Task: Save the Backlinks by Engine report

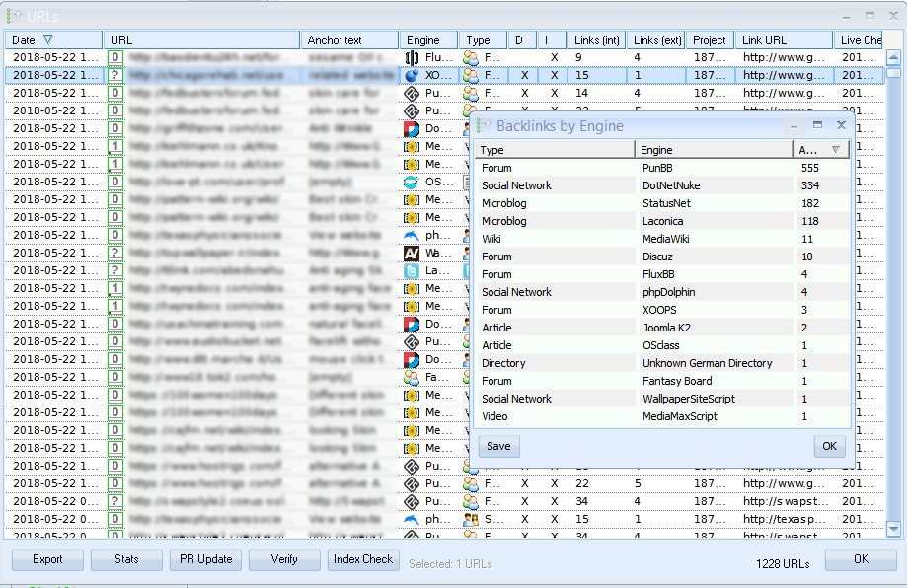Action: click(x=498, y=446)
